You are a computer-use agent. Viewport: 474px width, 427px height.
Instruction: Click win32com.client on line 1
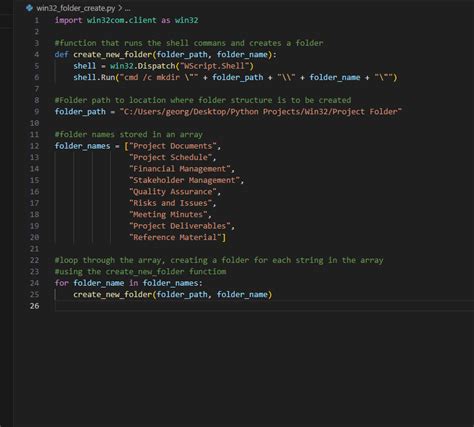pos(122,20)
